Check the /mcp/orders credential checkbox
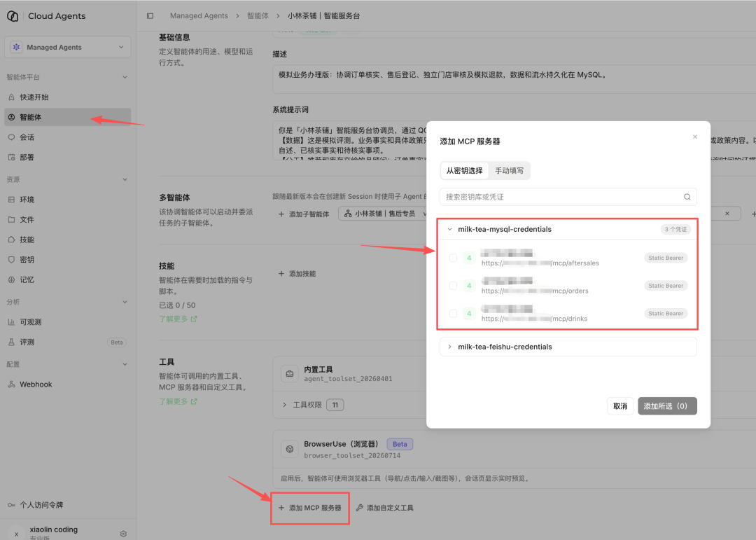756x540 pixels. coord(453,286)
